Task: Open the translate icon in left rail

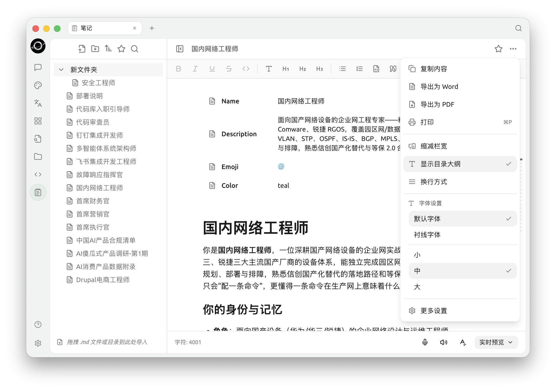Action: point(38,103)
